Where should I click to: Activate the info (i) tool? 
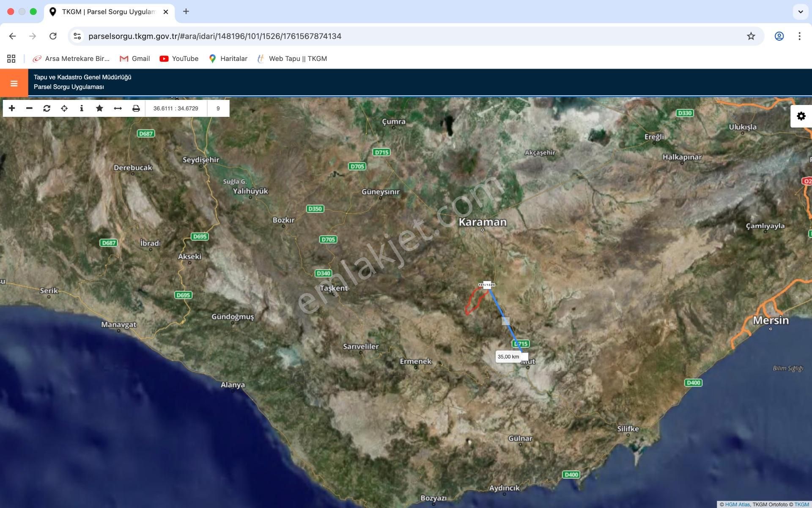coord(82,108)
